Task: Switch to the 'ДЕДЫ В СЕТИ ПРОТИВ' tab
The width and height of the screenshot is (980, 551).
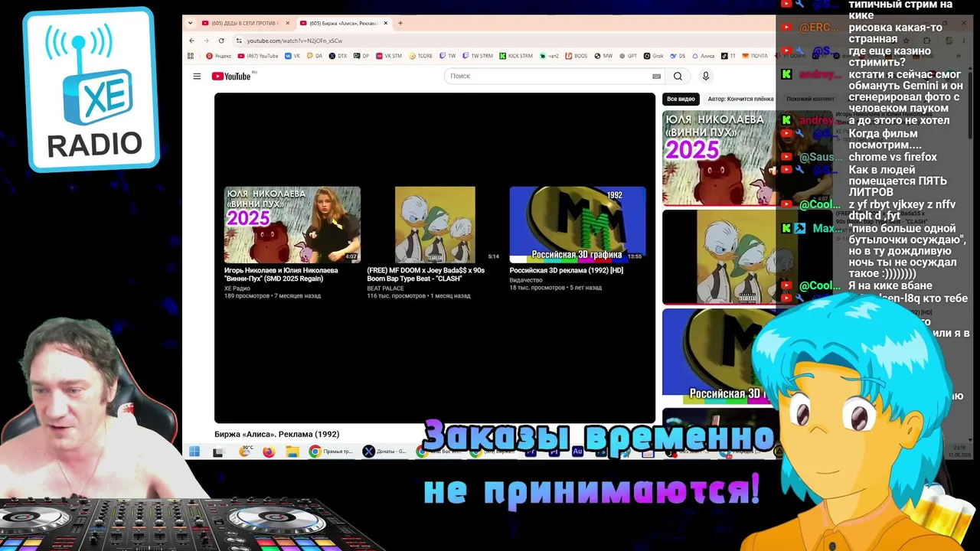Action: click(x=245, y=23)
